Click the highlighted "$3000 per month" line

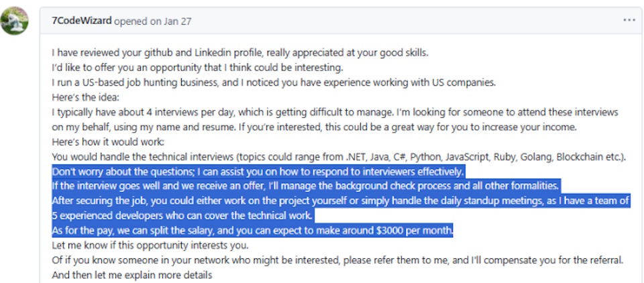pyautogui.click(x=253, y=231)
